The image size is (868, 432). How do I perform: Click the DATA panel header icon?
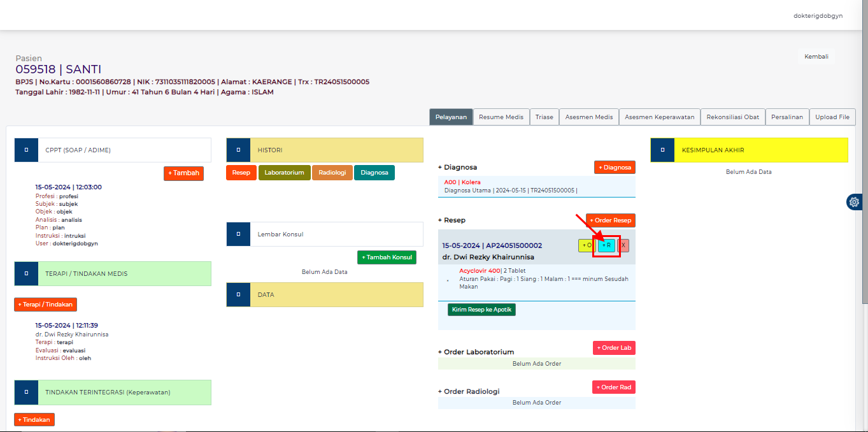(x=238, y=294)
